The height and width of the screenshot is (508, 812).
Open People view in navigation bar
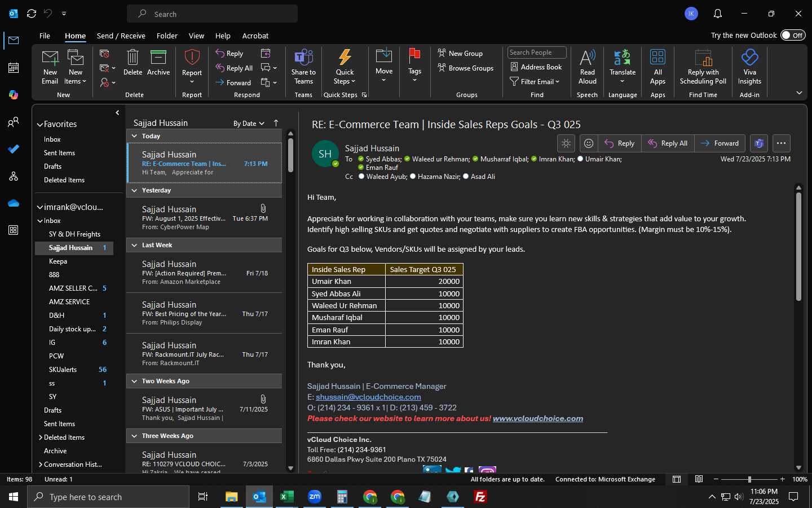click(x=14, y=122)
